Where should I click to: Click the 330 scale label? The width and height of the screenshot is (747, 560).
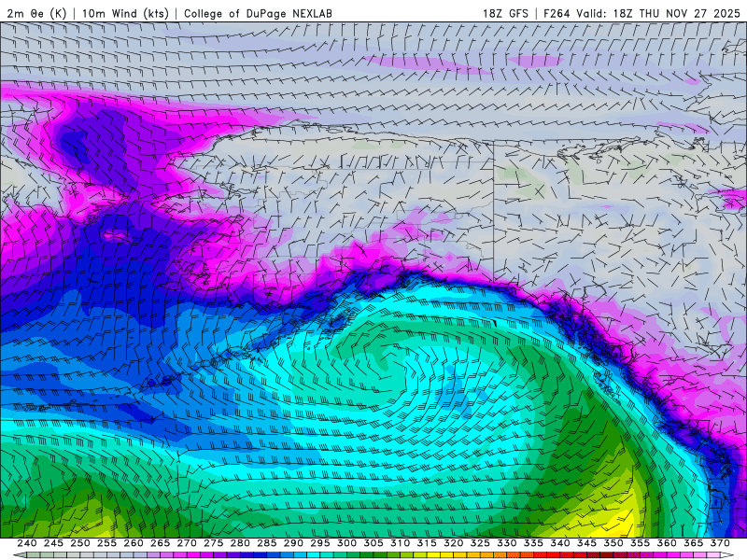507,543
